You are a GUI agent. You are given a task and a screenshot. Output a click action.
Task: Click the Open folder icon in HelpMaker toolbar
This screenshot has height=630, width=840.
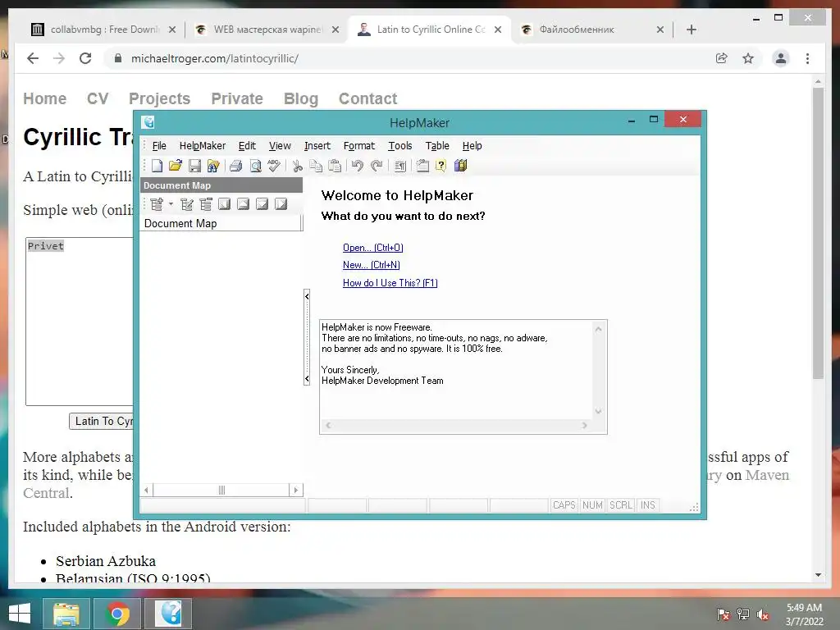coord(176,166)
